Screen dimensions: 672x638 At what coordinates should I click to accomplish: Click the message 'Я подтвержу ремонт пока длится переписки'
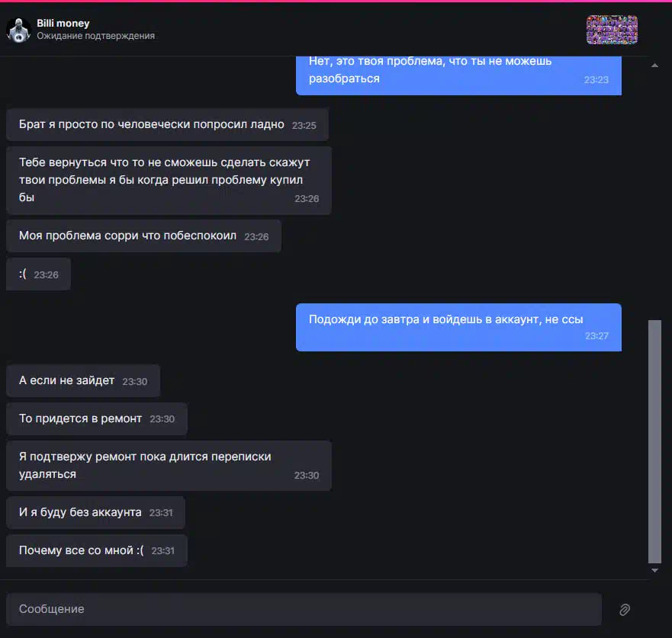[169, 466]
